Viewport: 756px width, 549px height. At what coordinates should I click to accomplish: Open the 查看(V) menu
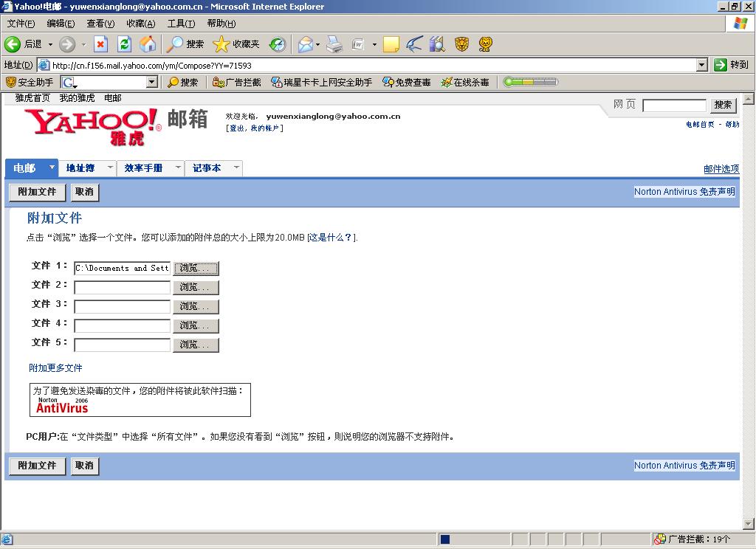100,24
